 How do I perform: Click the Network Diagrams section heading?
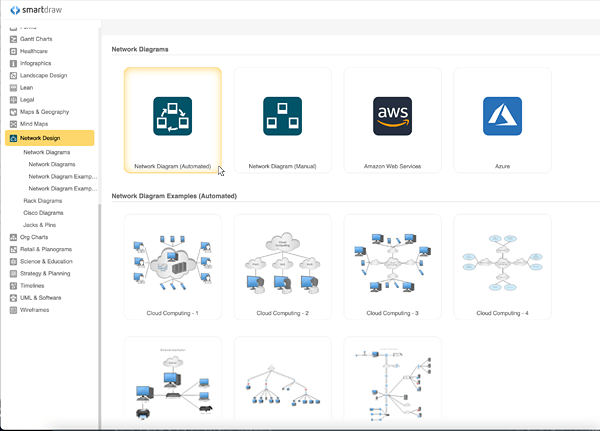pos(140,49)
